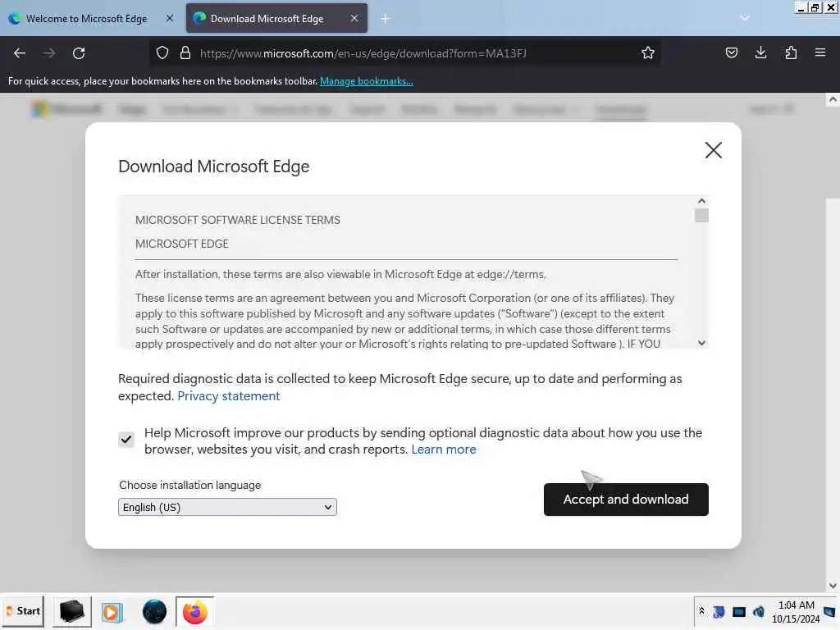Open the extensions puzzle icon
Viewport: 840px width, 630px height.
791,52
